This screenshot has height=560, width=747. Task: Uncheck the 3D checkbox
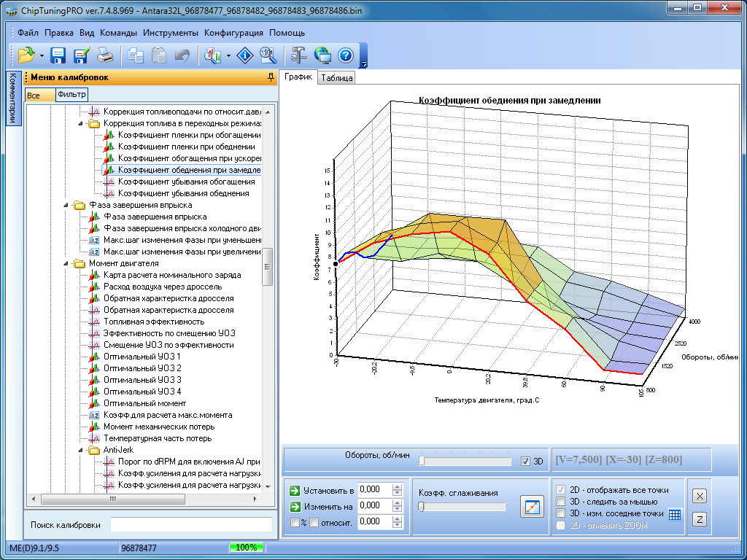click(526, 461)
